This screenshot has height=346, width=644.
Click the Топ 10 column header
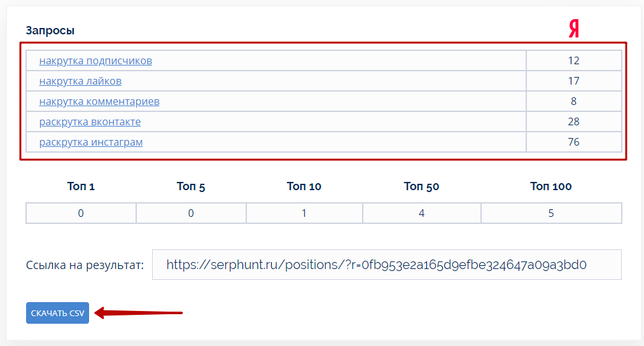point(304,186)
